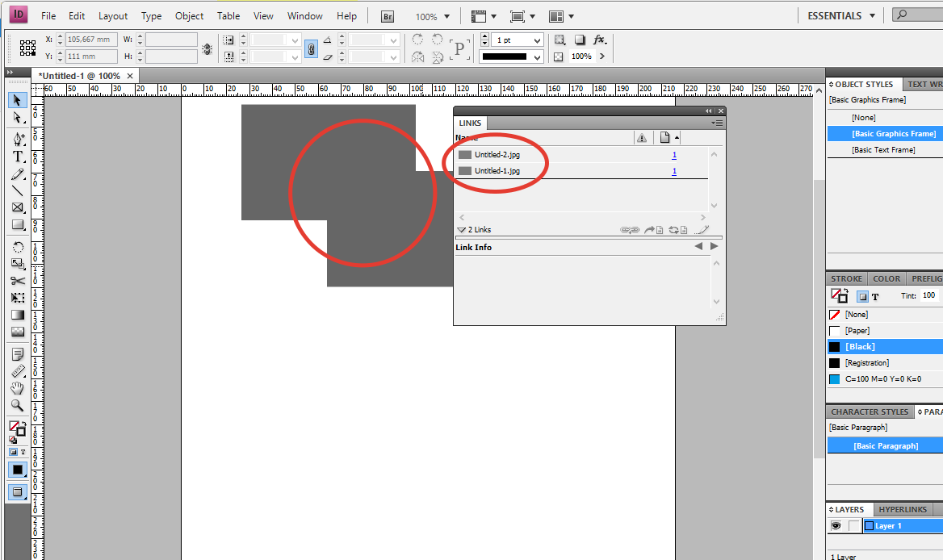Screen dimensions: 943x560
Task: Open the fx effects menu
Action: tap(600, 40)
